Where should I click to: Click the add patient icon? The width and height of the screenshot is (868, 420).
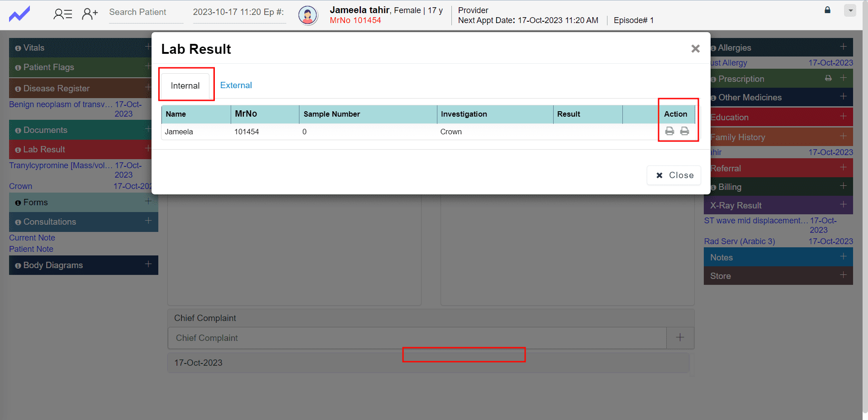tap(90, 14)
